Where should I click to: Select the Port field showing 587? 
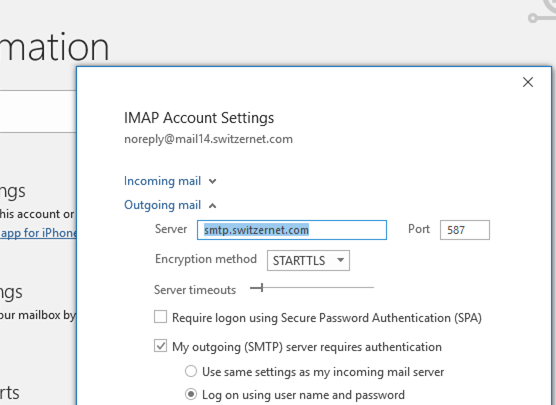[465, 230]
